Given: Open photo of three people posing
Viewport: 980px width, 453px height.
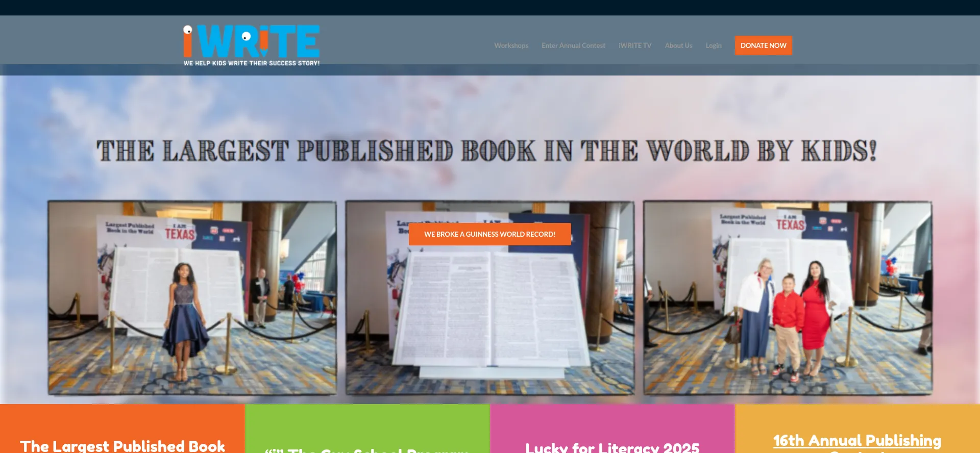Looking at the screenshot, I should click(x=788, y=297).
